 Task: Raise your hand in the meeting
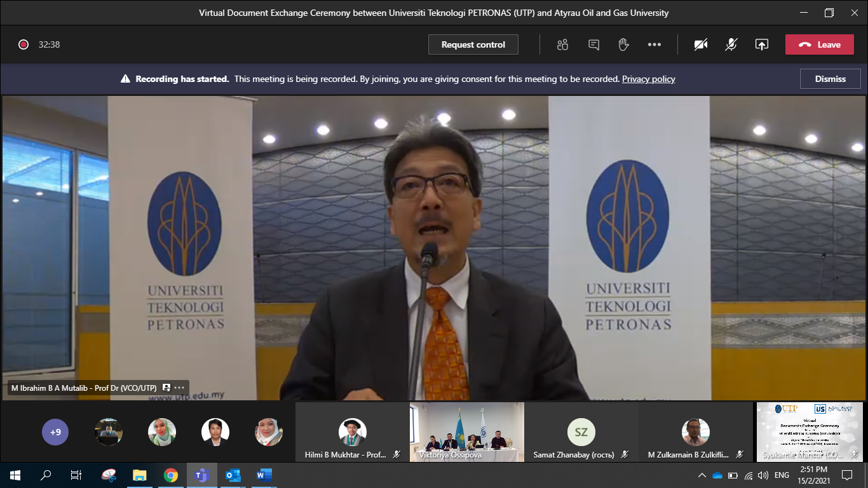(x=623, y=44)
